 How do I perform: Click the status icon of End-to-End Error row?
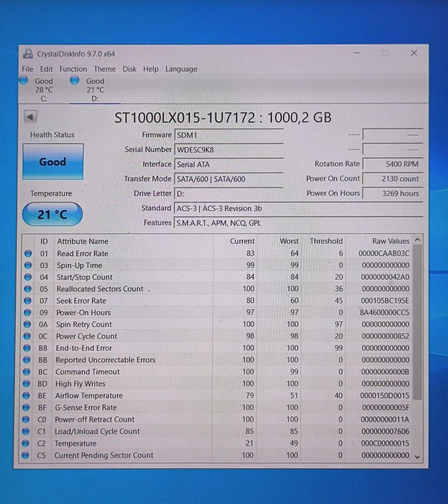tap(27, 348)
